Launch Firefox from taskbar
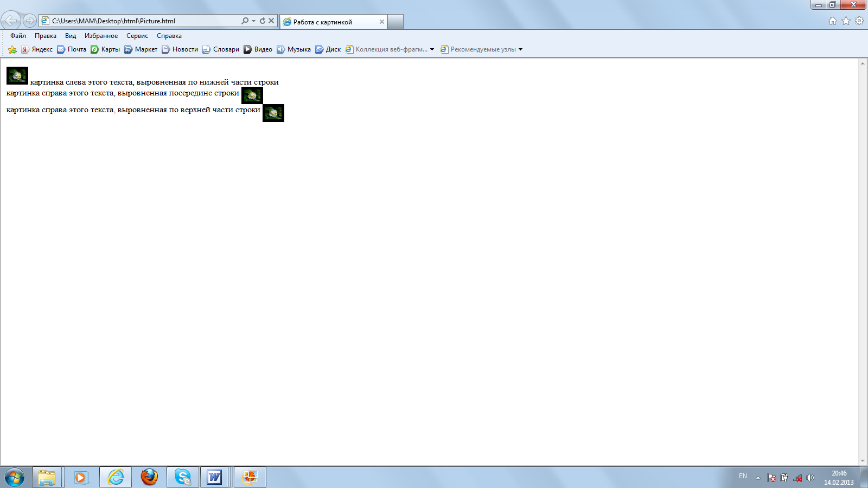 point(149,478)
